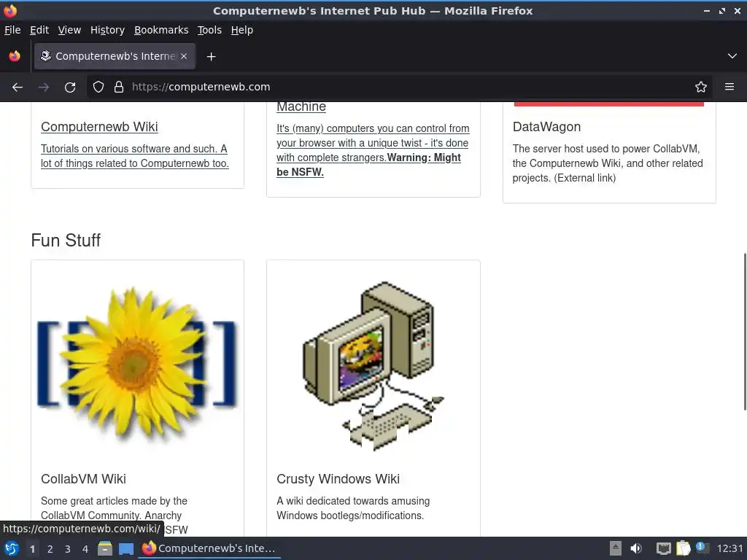Reload the current page
The height and width of the screenshot is (560, 747).
pos(70,87)
